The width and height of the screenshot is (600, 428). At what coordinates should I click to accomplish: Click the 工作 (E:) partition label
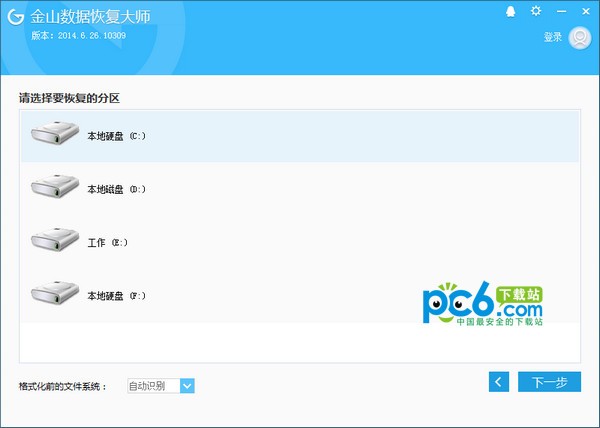[x=108, y=242]
